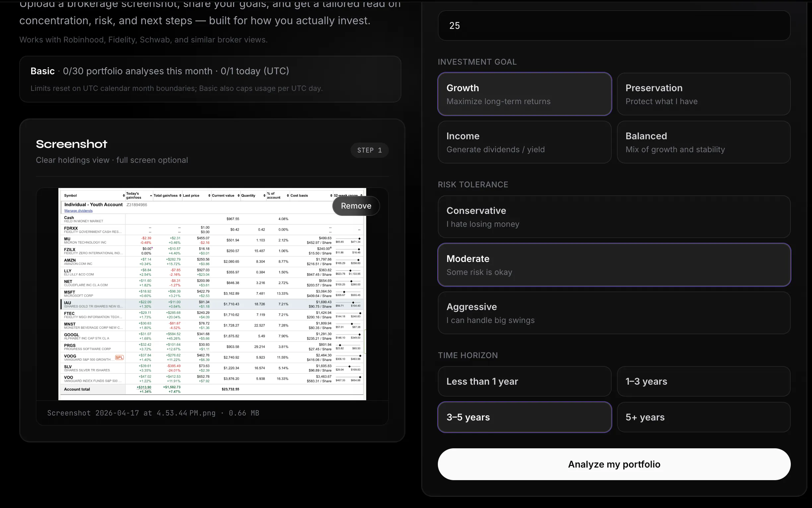
Task: Click the $23,732.55 account total value
Action: tap(231, 389)
